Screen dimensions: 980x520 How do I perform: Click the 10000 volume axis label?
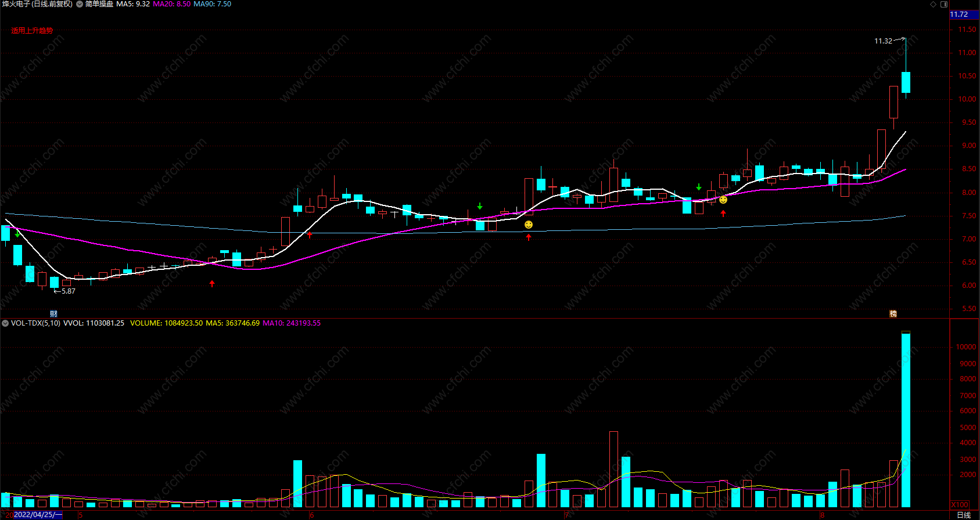point(965,347)
